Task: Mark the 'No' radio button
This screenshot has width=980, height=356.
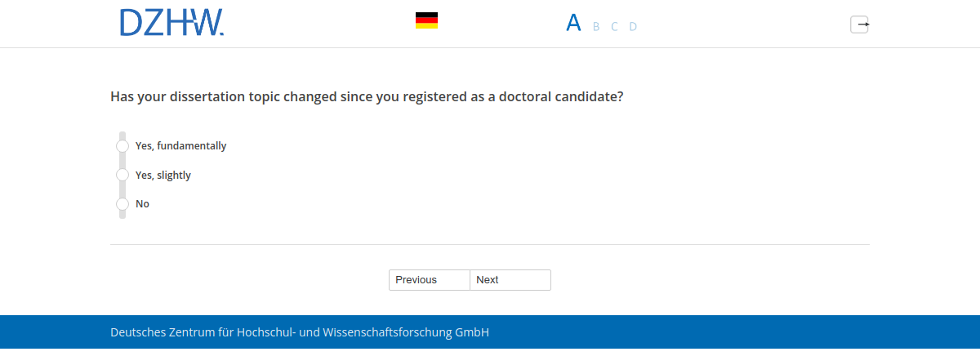Action: (122, 204)
